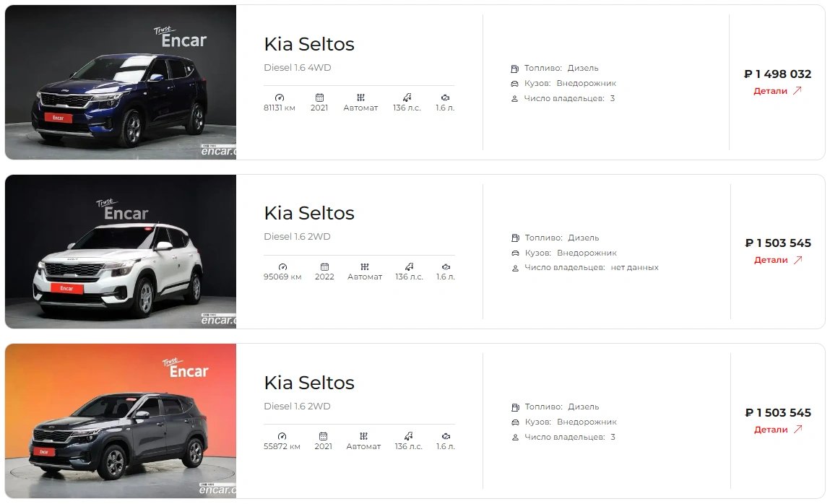
Task: Open the white Kia Seltos photo
Action: (121, 251)
